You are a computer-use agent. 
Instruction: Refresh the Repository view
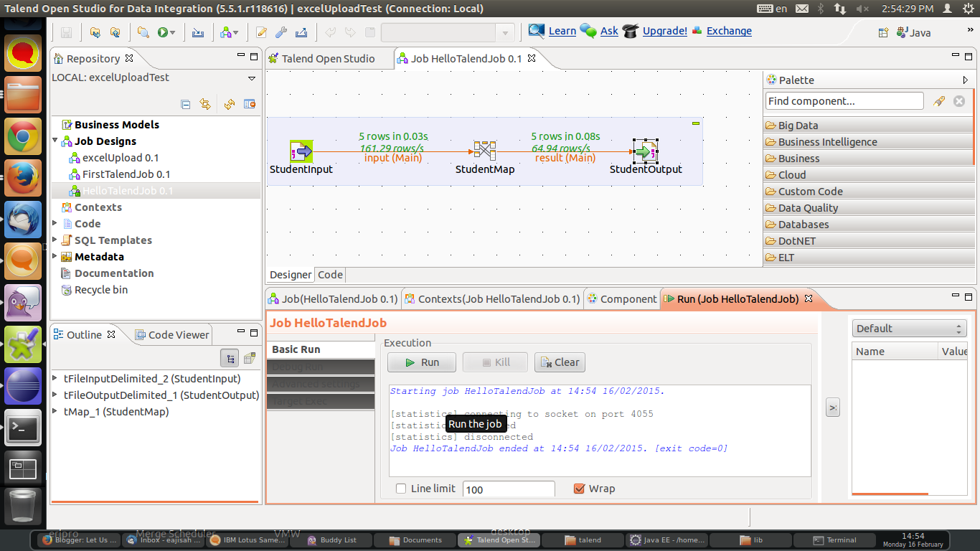pos(228,104)
